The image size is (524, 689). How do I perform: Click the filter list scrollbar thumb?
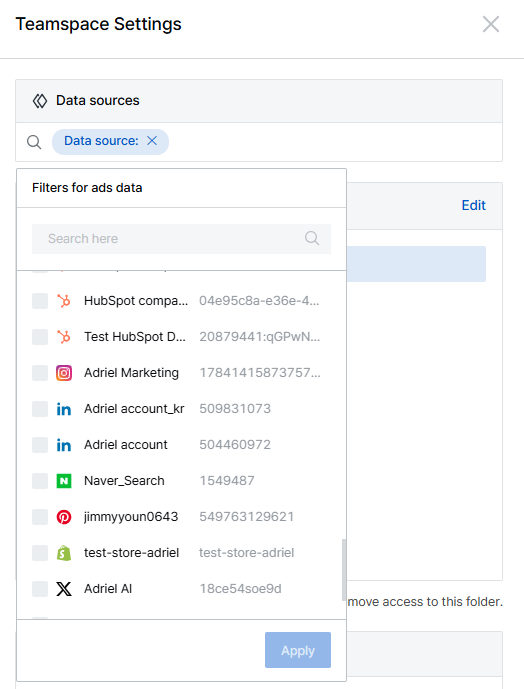pyautogui.click(x=344, y=570)
